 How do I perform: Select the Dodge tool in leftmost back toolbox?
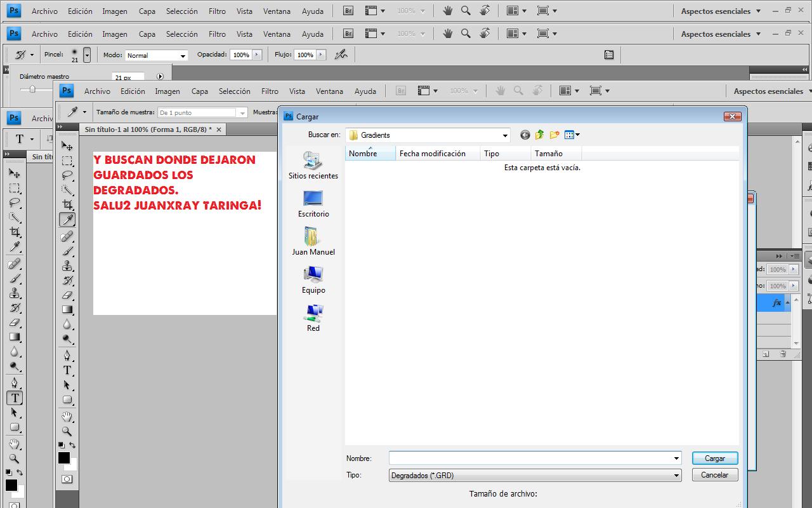pos(15,367)
